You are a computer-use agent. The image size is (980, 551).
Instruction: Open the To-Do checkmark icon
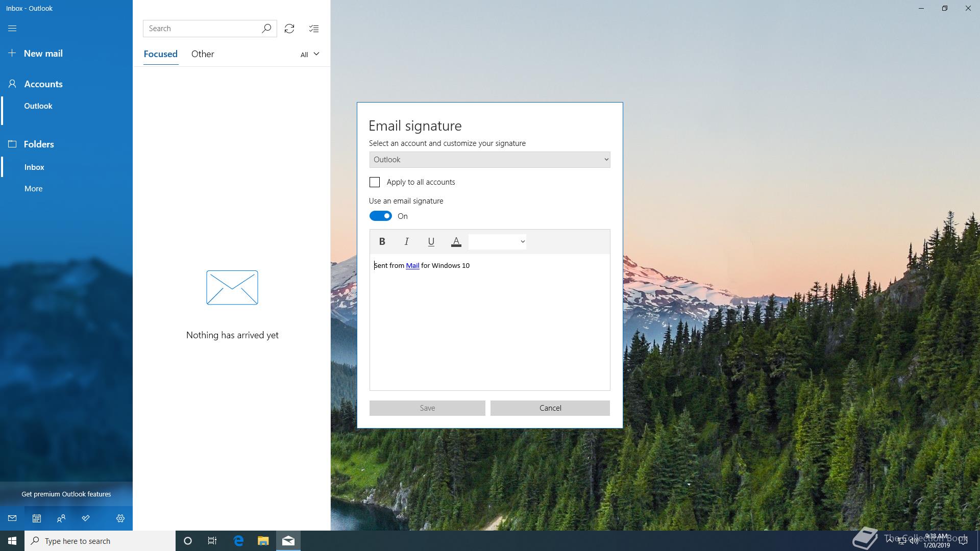86,518
